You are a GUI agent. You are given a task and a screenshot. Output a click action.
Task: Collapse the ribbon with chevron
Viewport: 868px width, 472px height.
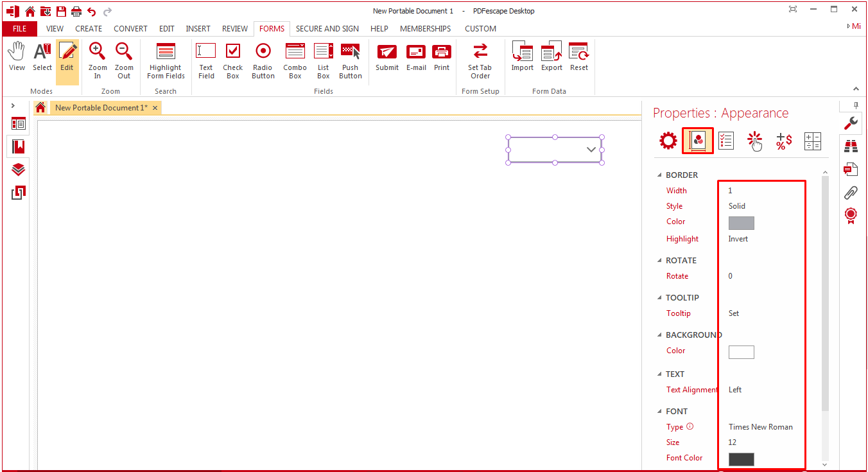click(856, 89)
